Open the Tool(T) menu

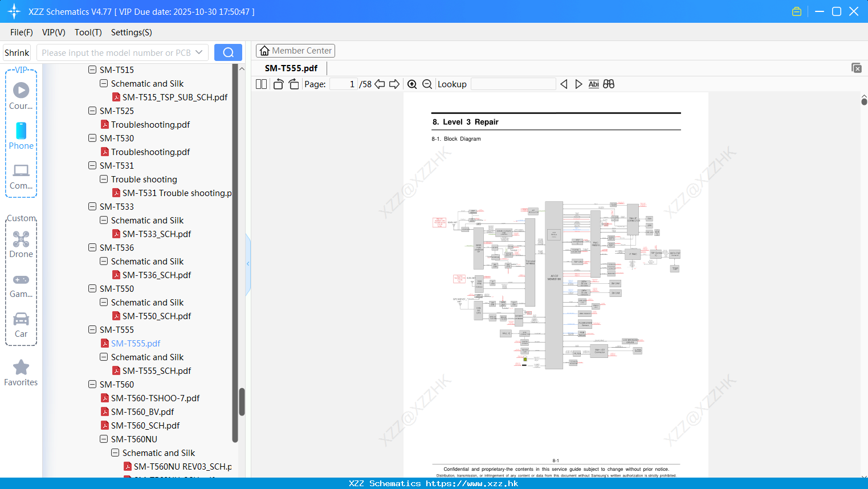[x=88, y=32]
